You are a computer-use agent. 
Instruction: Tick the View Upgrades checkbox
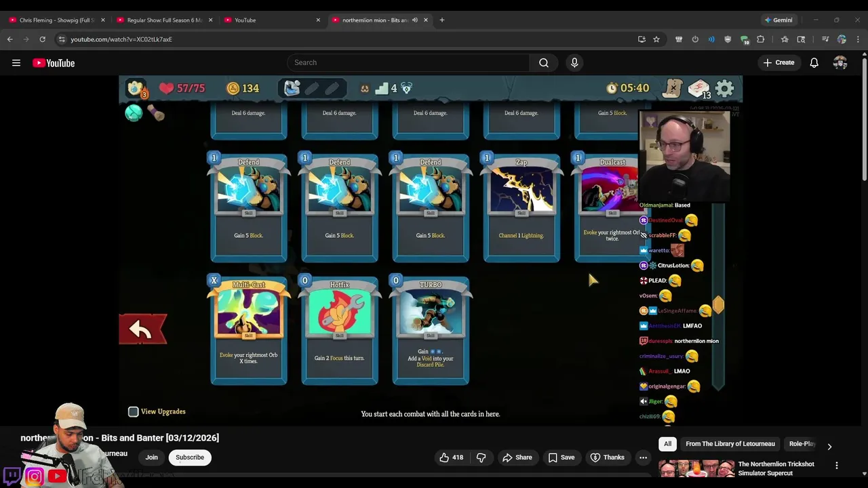134,411
